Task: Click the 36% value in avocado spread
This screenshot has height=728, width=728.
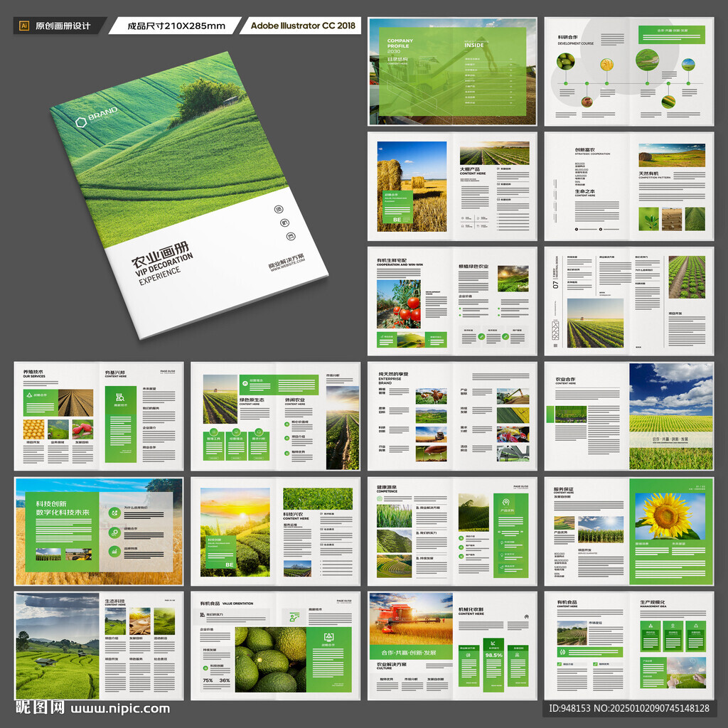Action: point(225,680)
